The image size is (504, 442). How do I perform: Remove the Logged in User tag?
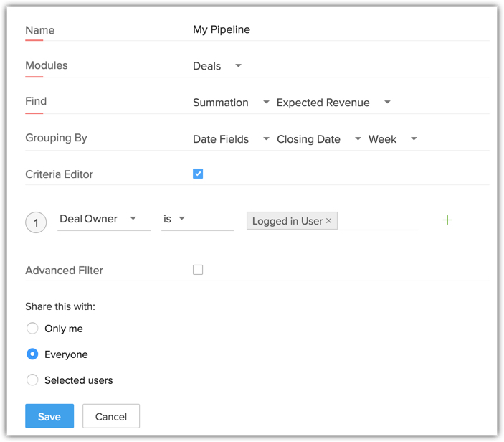328,221
